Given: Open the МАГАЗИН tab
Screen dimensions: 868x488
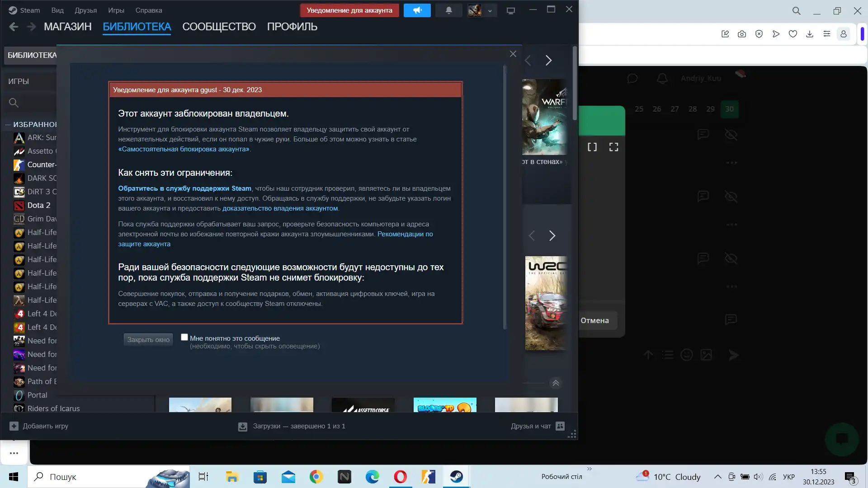Looking at the screenshot, I should [x=68, y=27].
